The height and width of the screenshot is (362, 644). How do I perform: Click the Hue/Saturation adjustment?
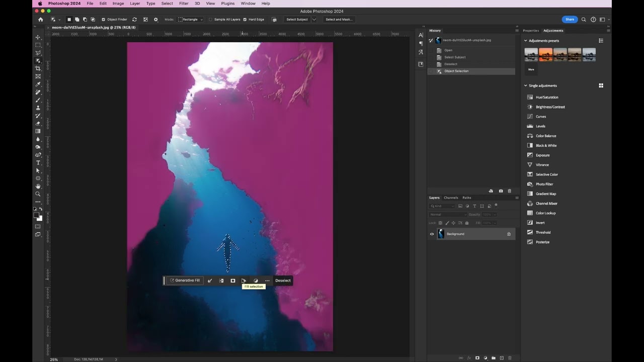tap(546, 97)
